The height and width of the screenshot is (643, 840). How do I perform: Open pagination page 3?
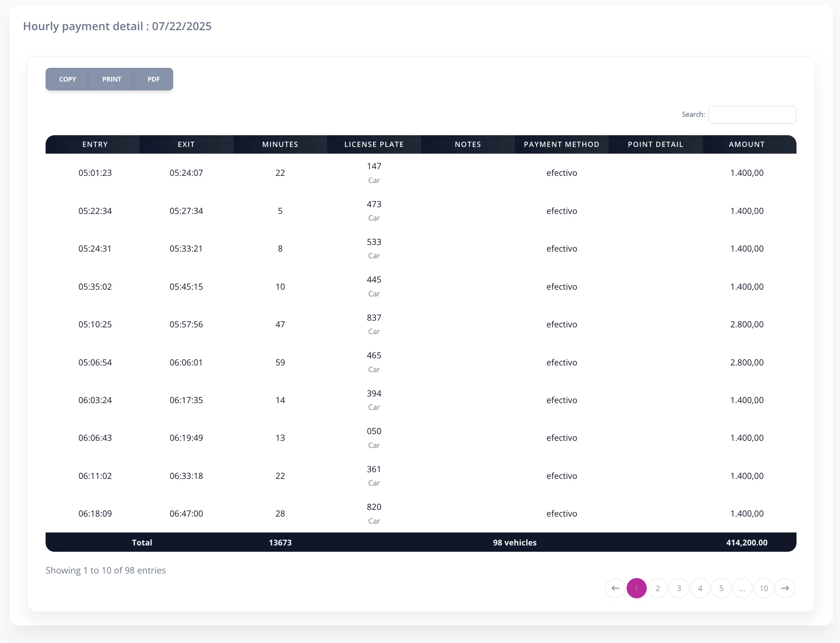tap(679, 588)
